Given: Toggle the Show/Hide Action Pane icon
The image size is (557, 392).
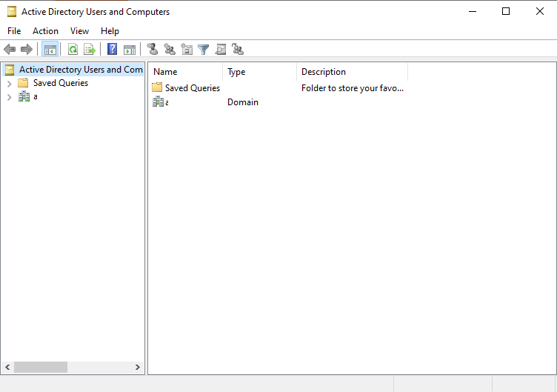Looking at the screenshot, I should 130,50.
